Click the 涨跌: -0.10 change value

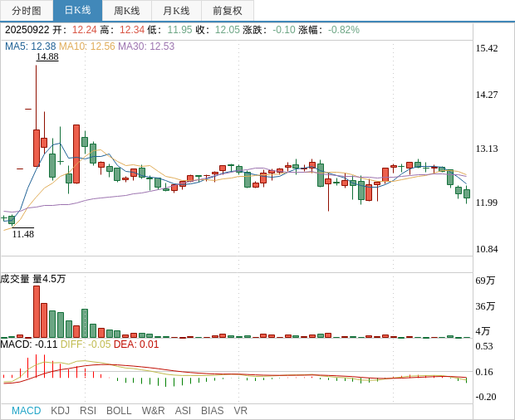pyautogui.click(x=269, y=30)
